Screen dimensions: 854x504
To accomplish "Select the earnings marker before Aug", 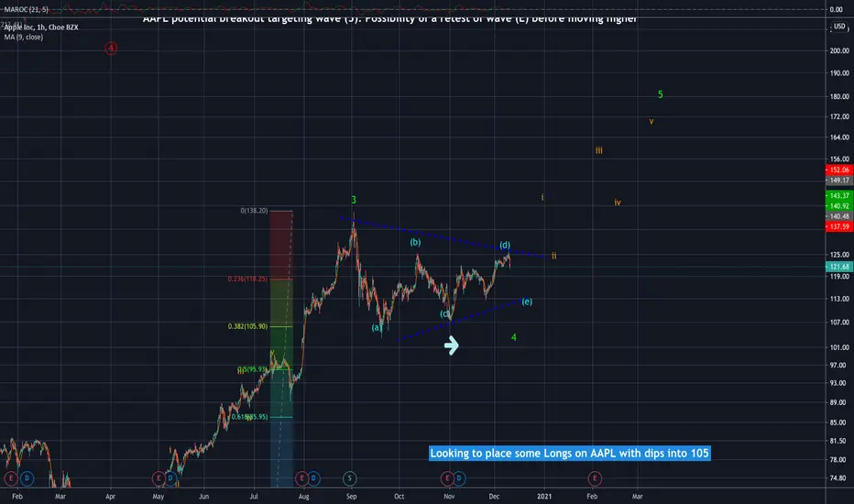I will tap(301, 478).
